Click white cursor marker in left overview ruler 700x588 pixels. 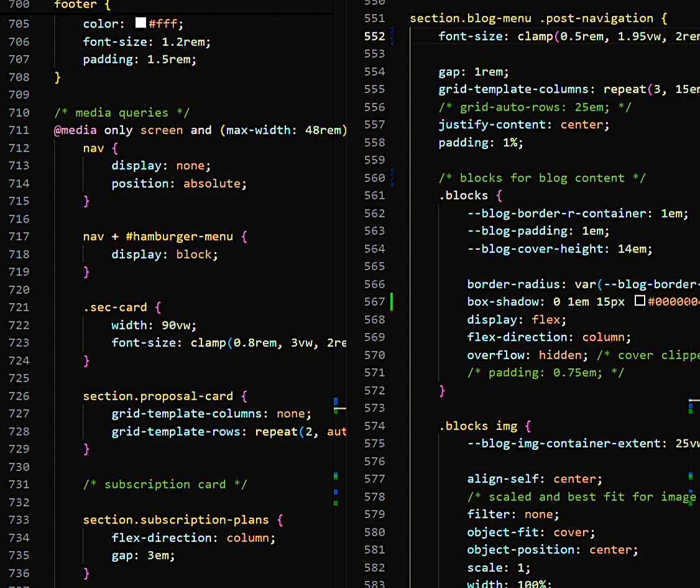coord(339,408)
